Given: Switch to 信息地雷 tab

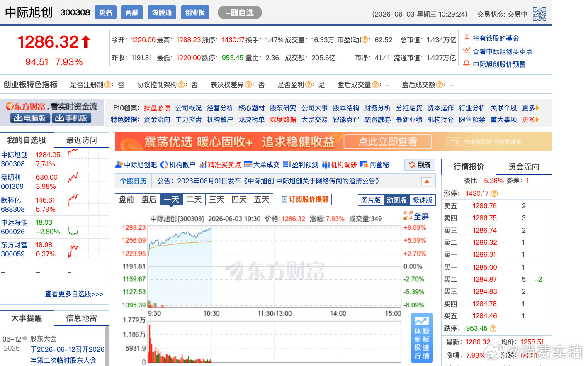Looking at the screenshot, I should click(x=81, y=318).
